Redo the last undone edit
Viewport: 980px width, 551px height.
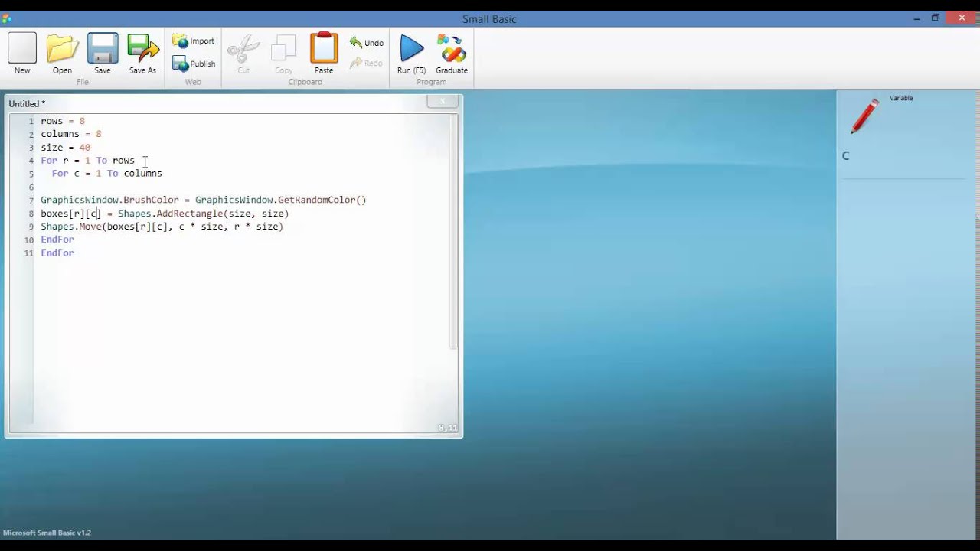tap(367, 64)
